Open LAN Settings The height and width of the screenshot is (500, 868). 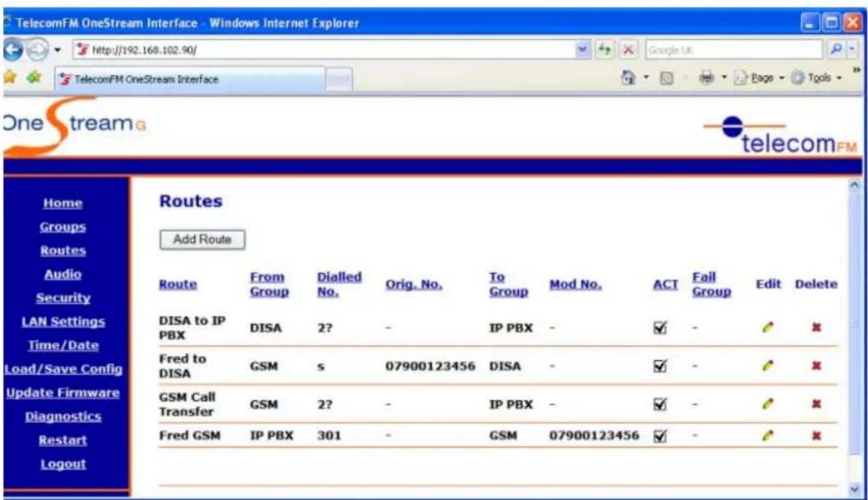tap(62, 322)
